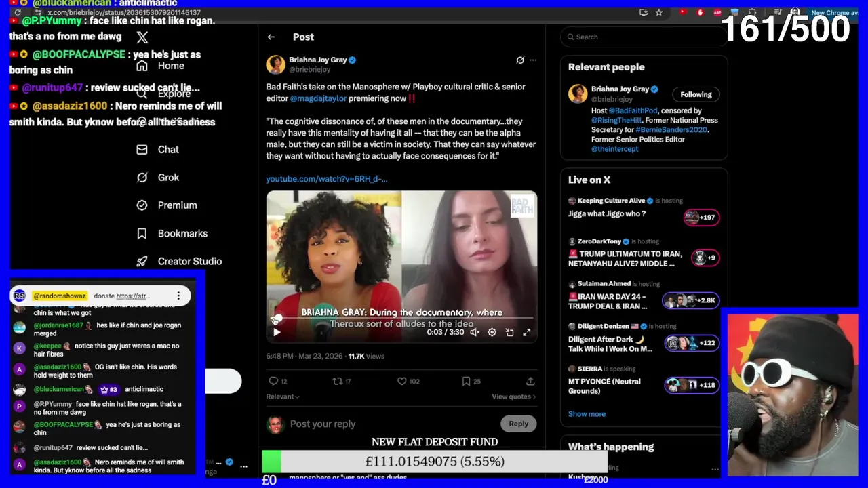Click the Search box
Screen dimensions: 868x488
[643, 37]
